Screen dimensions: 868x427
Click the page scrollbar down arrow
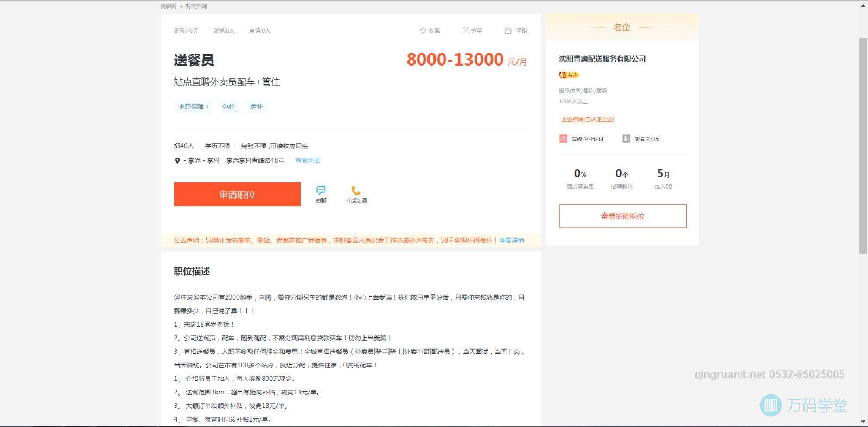coord(863,422)
